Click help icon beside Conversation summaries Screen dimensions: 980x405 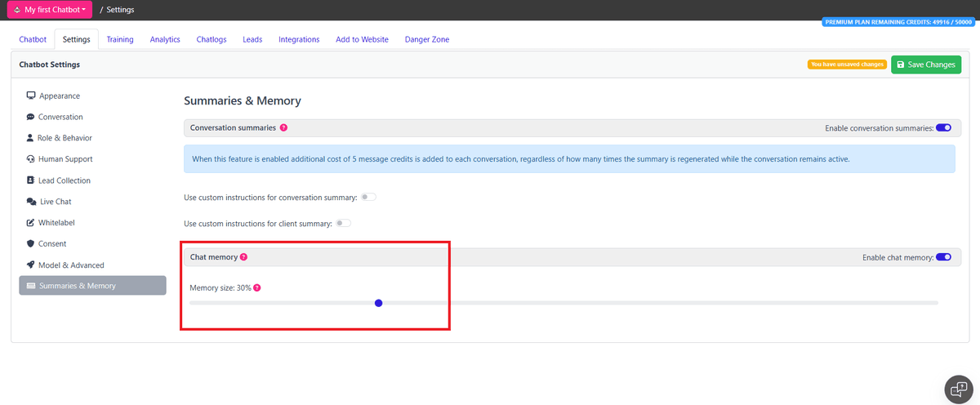(x=283, y=128)
